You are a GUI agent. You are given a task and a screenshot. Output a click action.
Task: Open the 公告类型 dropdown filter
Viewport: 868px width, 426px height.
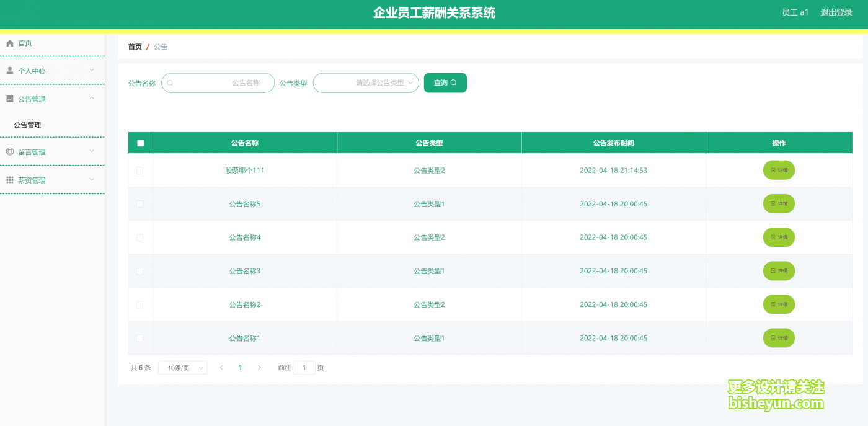coord(366,83)
